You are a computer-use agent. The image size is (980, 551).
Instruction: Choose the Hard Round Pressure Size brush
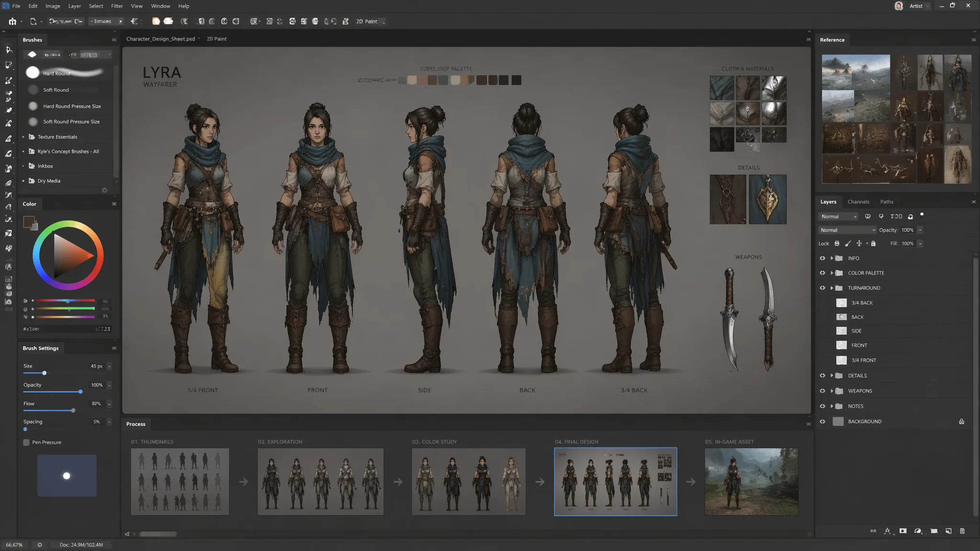pos(67,106)
